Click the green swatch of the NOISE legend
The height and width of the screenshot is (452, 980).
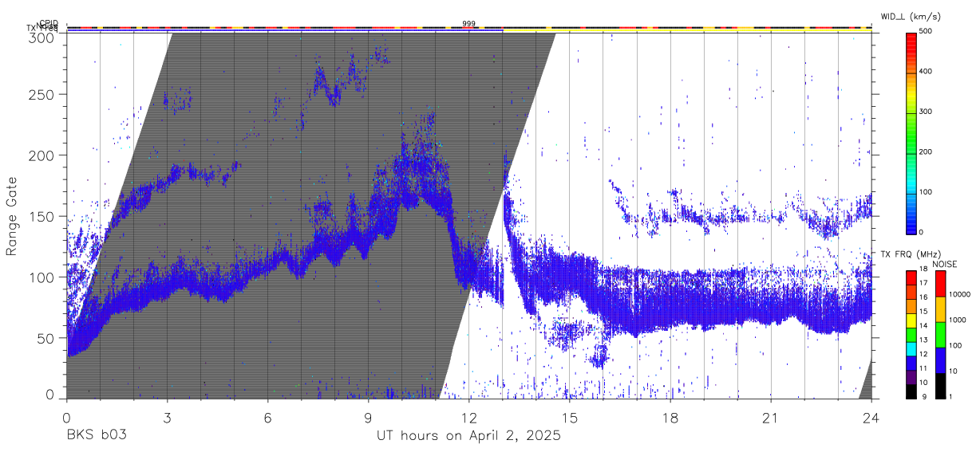tap(941, 335)
